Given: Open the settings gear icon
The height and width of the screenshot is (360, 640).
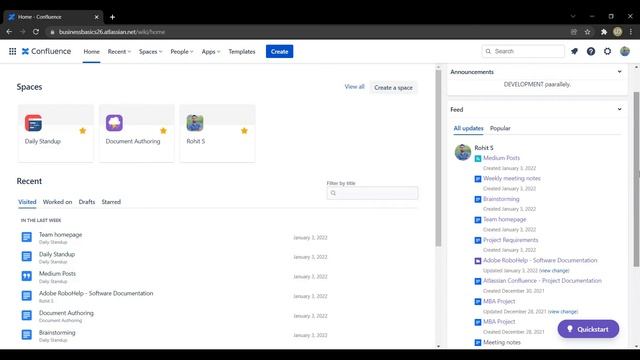Looking at the screenshot, I should 607,51.
